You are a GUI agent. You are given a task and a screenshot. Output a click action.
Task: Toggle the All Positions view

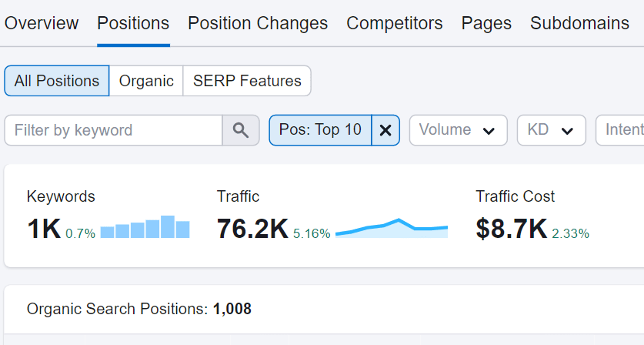[x=57, y=81]
